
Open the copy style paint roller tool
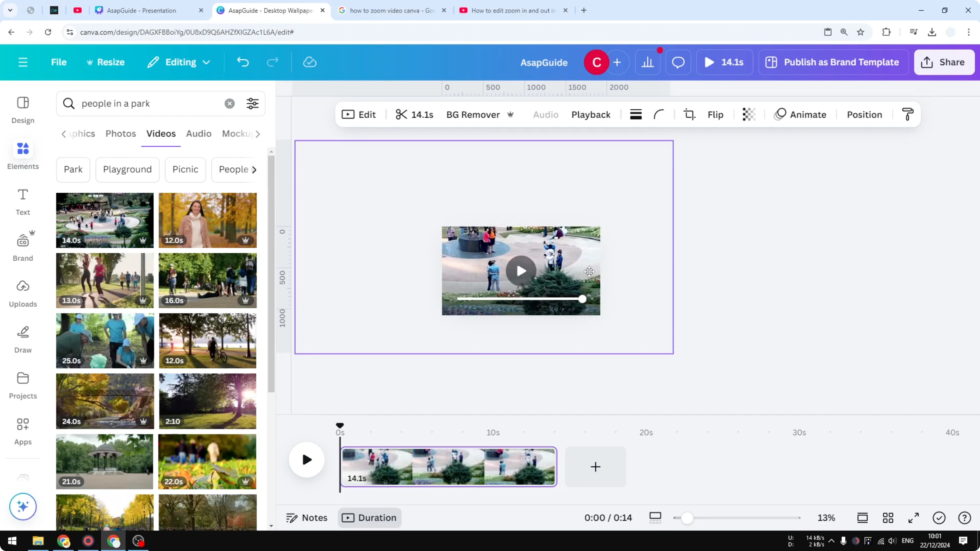tap(908, 114)
